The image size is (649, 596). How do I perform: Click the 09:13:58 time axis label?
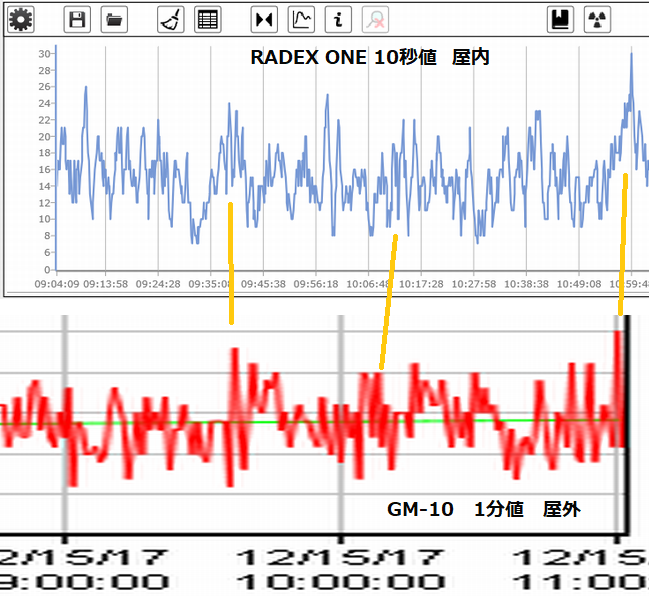[x=106, y=284]
